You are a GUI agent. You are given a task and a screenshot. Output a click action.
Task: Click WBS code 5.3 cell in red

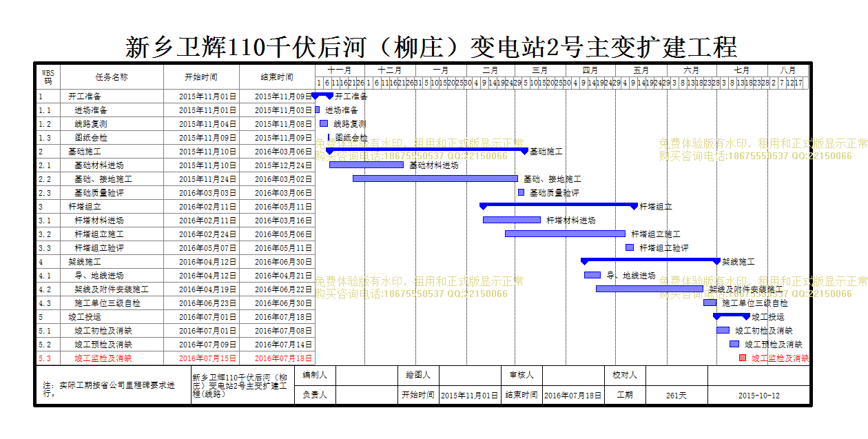pos(48,358)
